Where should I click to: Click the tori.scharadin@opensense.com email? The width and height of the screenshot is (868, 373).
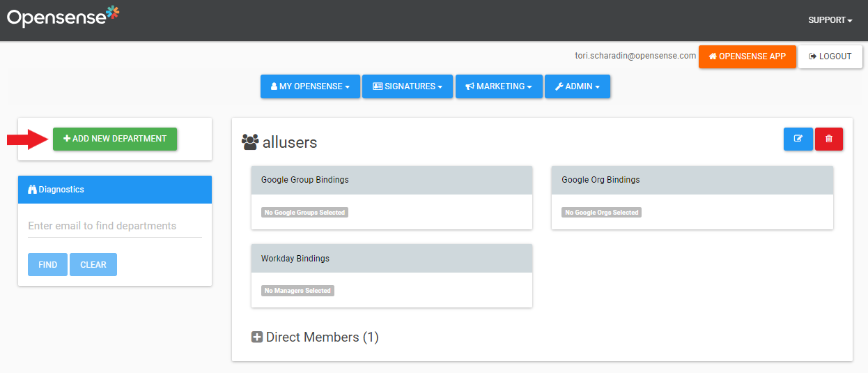[635, 56]
